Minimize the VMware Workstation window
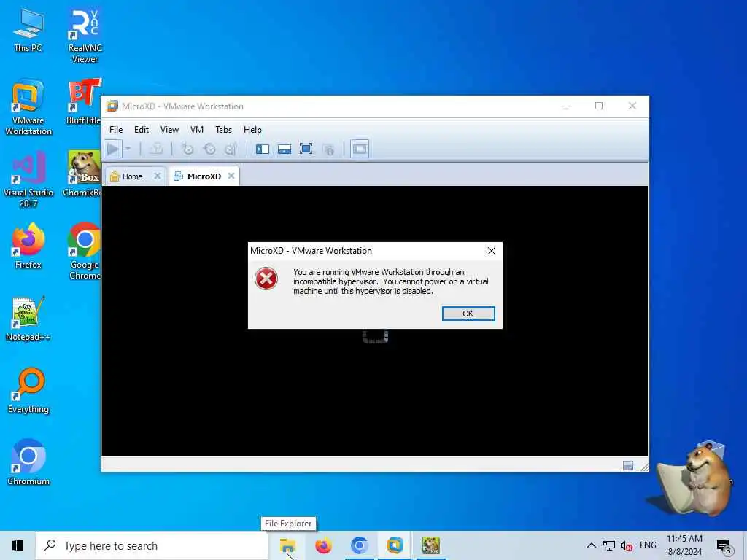747x560 pixels. 566,106
